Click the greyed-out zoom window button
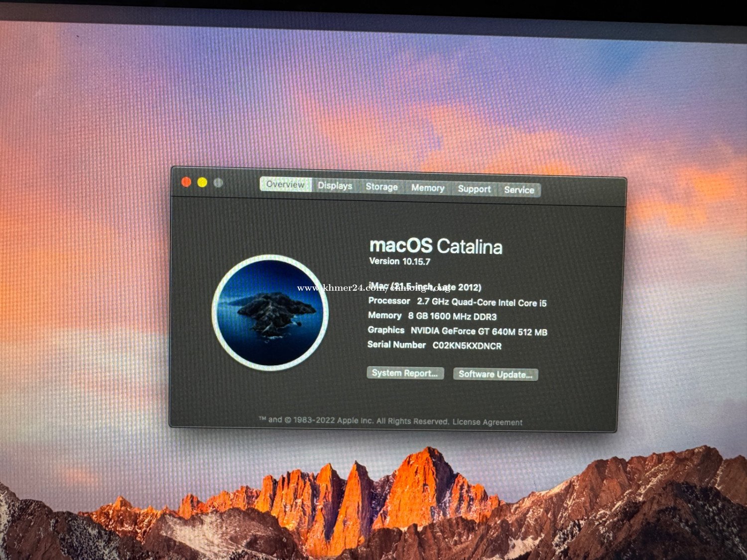This screenshot has width=747, height=560. coord(218,183)
